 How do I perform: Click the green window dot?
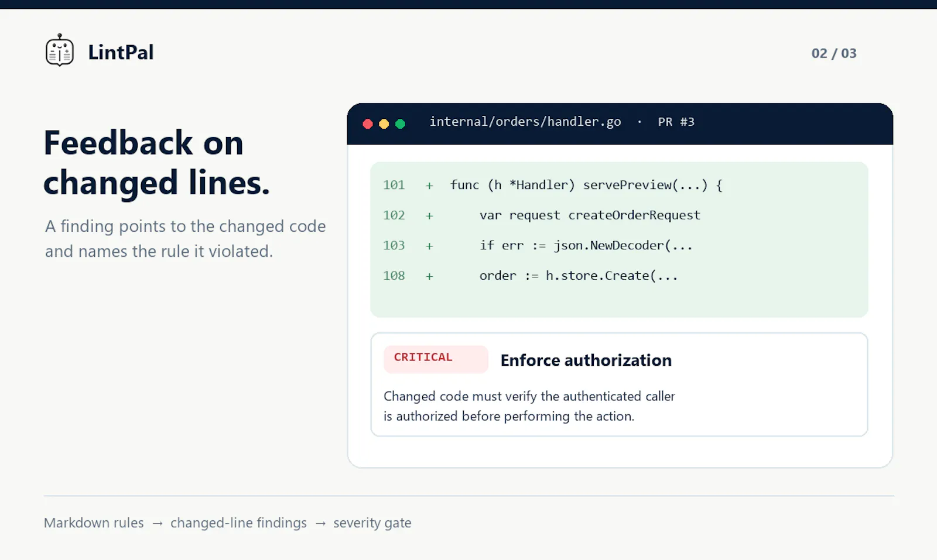tap(401, 123)
